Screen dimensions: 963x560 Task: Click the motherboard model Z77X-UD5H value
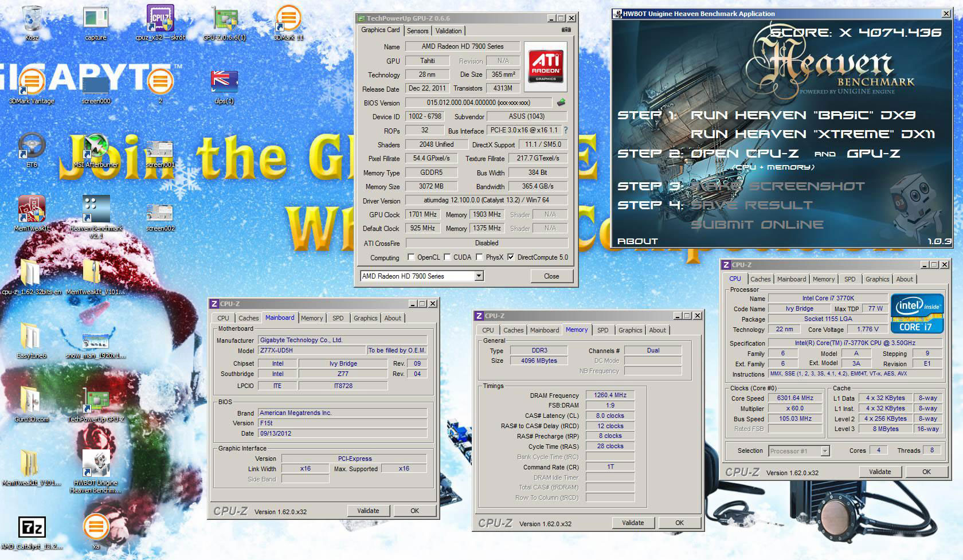pyautogui.click(x=312, y=350)
